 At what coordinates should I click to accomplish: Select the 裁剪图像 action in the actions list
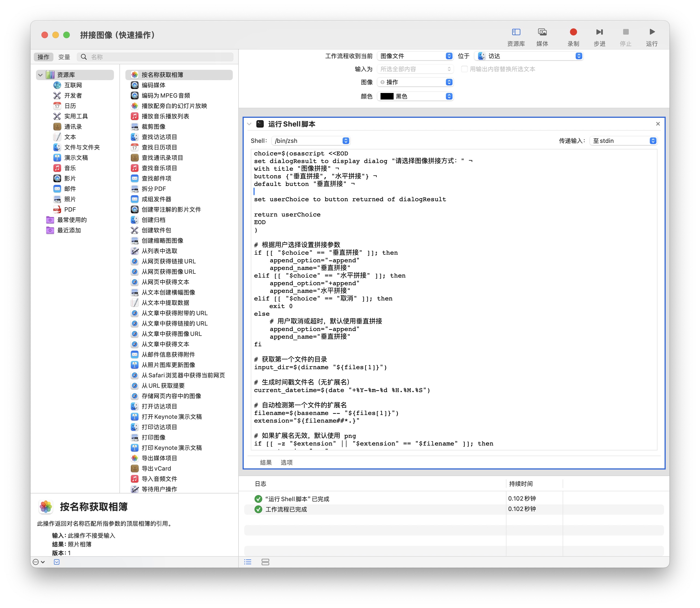(x=153, y=127)
